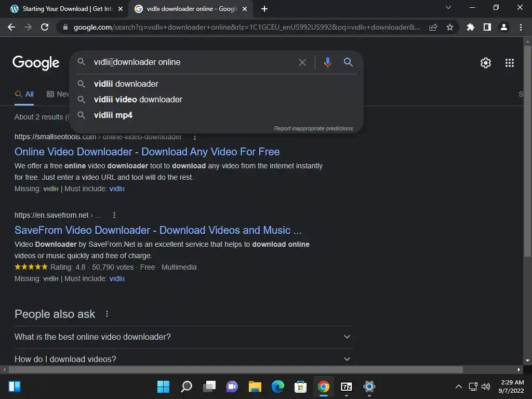The width and height of the screenshot is (532, 399).
Task: Open volume control speaker icon
Action: click(x=486, y=387)
